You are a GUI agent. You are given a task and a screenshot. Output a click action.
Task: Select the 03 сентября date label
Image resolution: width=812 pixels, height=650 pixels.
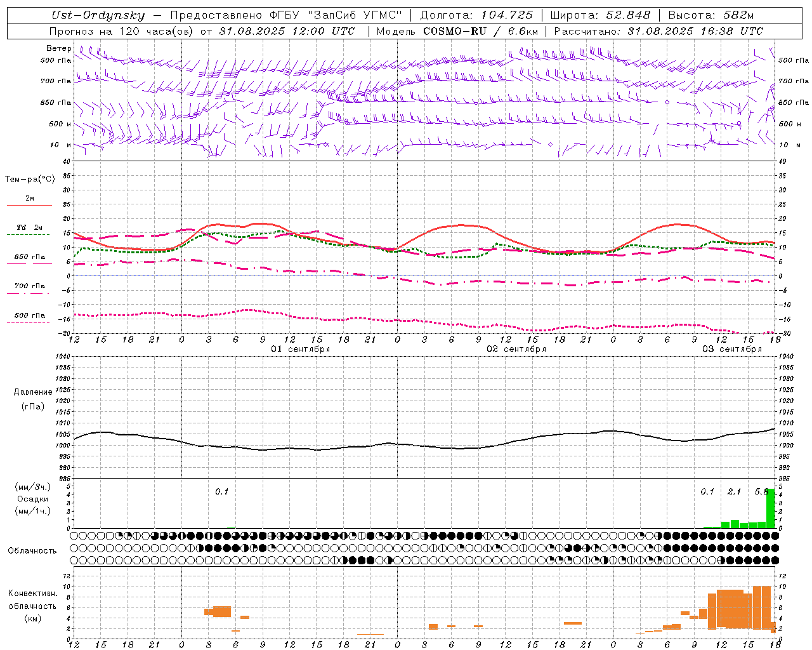click(x=732, y=349)
